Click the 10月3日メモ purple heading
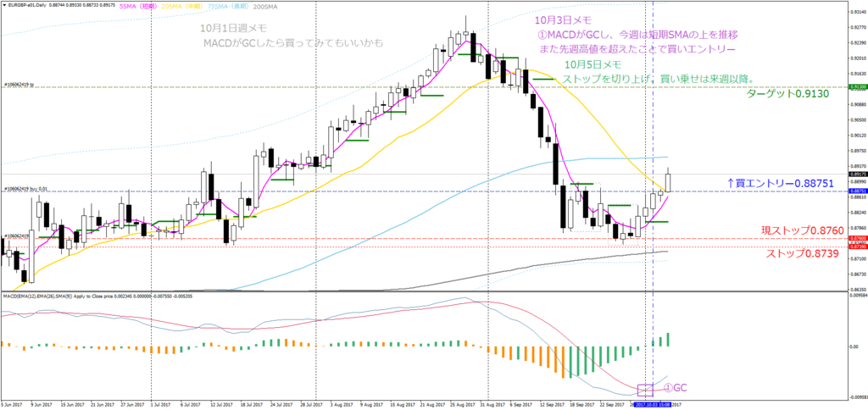Screen dimensions: 868x410 click(563, 20)
